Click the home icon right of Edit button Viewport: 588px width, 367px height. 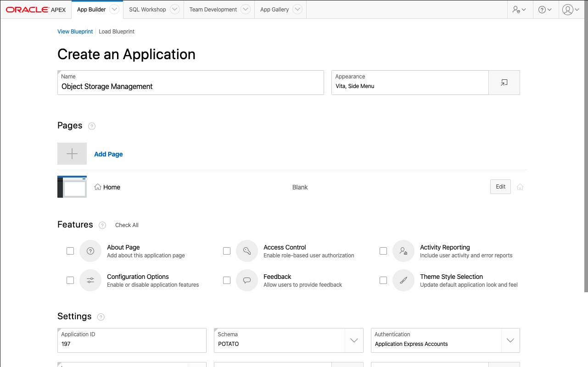click(520, 187)
